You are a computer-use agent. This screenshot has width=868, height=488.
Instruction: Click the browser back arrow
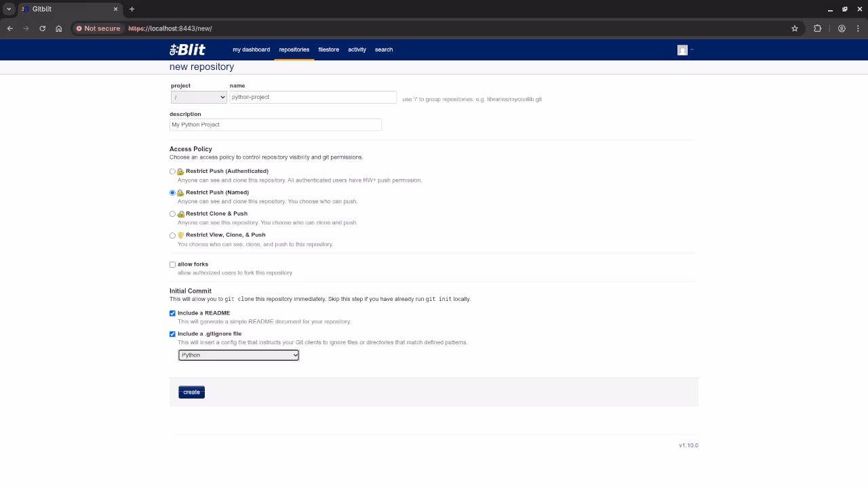click(x=10, y=28)
